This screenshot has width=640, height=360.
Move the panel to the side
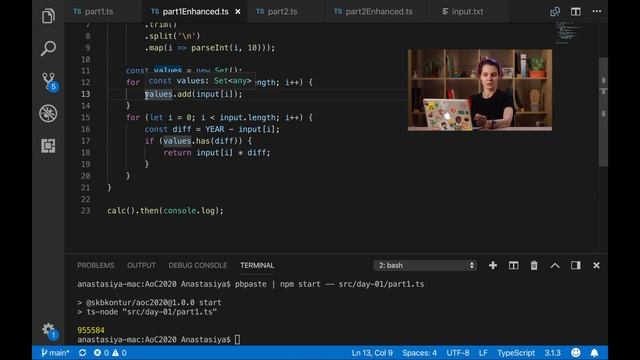(576, 265)
